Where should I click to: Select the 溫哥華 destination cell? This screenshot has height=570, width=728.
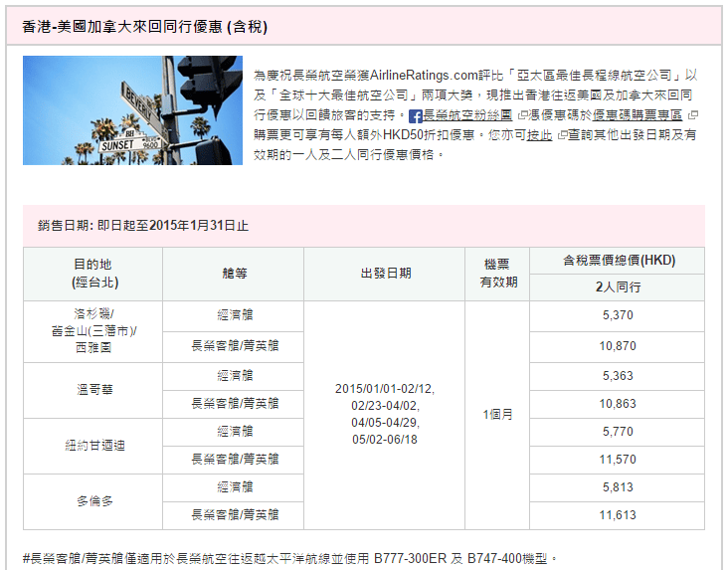coord(92,390)
